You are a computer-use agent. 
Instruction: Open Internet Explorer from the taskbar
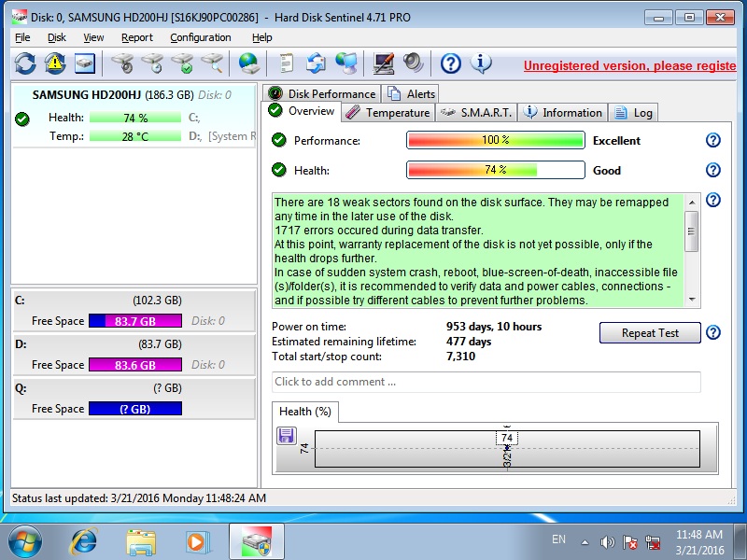pos(84,542)
